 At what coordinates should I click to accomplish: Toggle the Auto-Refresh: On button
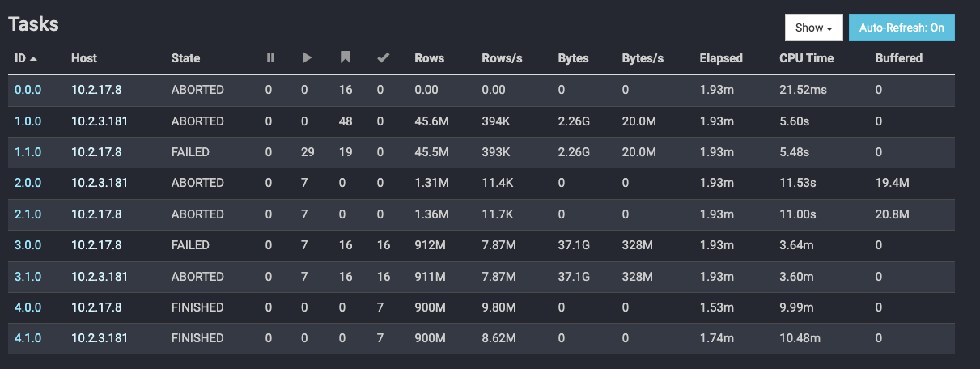(902, 28)
